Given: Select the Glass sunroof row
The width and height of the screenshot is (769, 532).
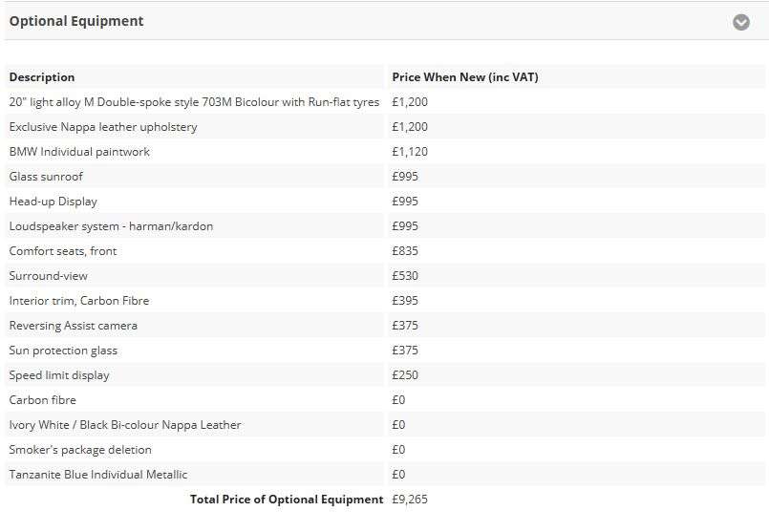Looking at the screenshot, I should click(x=384, y=177).
